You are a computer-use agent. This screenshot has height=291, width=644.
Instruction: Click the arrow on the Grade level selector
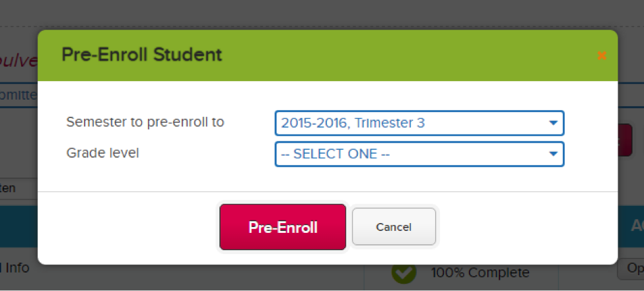[x=554, y=154]
